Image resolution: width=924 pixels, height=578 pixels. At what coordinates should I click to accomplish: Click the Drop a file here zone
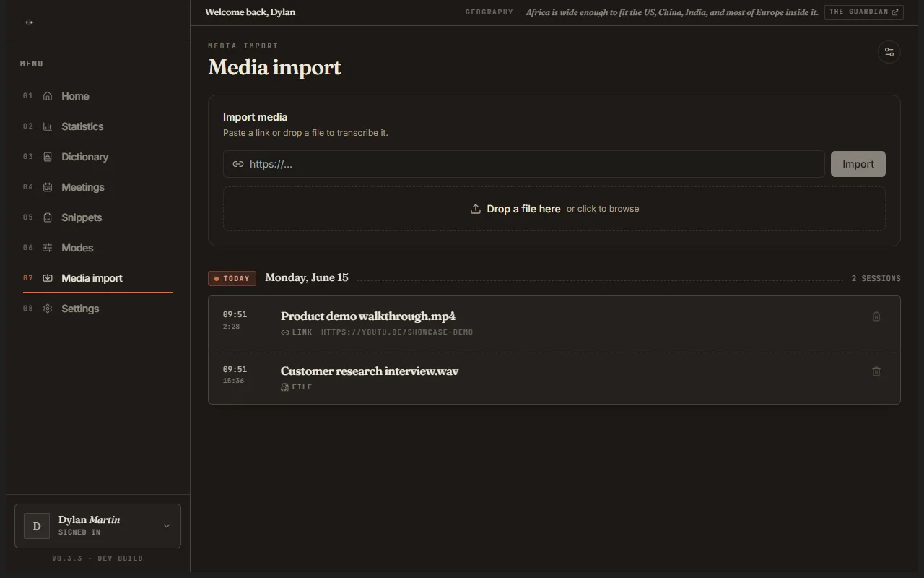554,209
